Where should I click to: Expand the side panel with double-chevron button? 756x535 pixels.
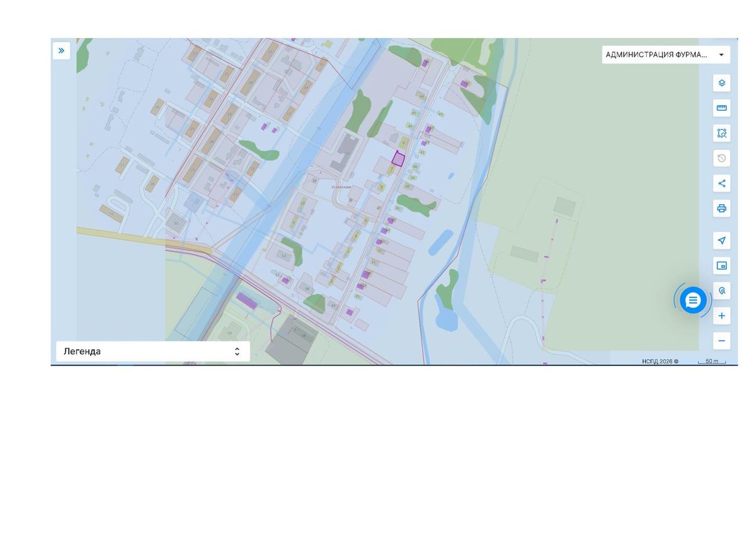[61, 50]
